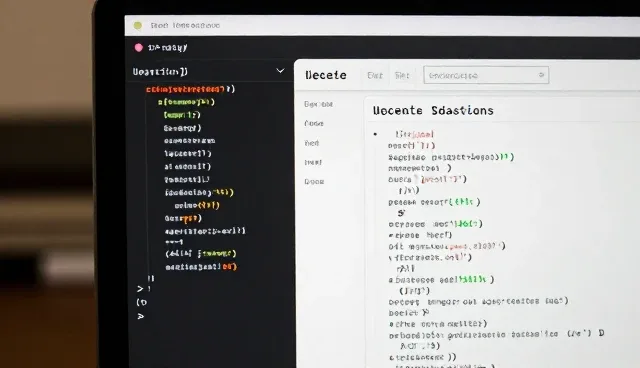Switch to the "Slet" tab before the search box
The height and width of the screenshot is (368, 640).
(x=402, y=75)
